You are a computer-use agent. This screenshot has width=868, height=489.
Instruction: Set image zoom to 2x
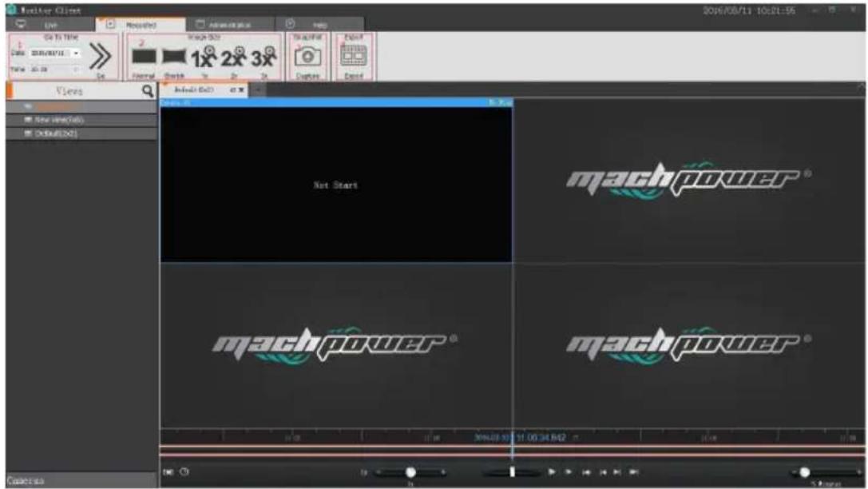point(234,57)
